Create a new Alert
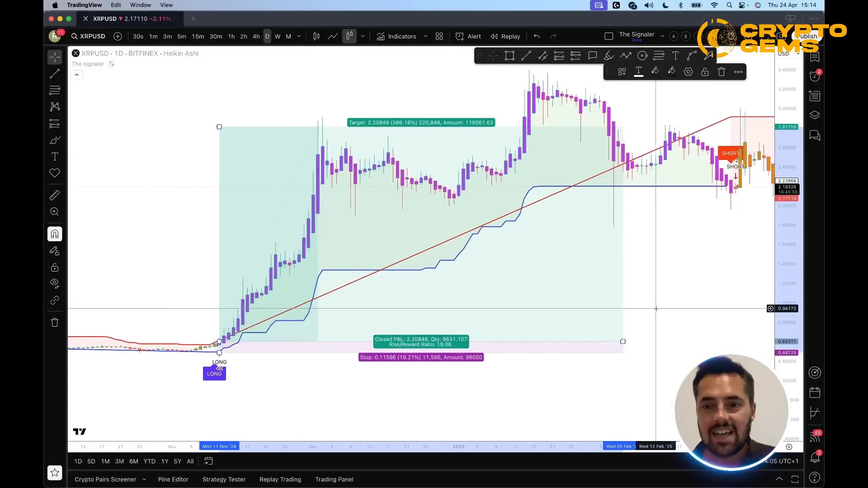 click(468, 37)
